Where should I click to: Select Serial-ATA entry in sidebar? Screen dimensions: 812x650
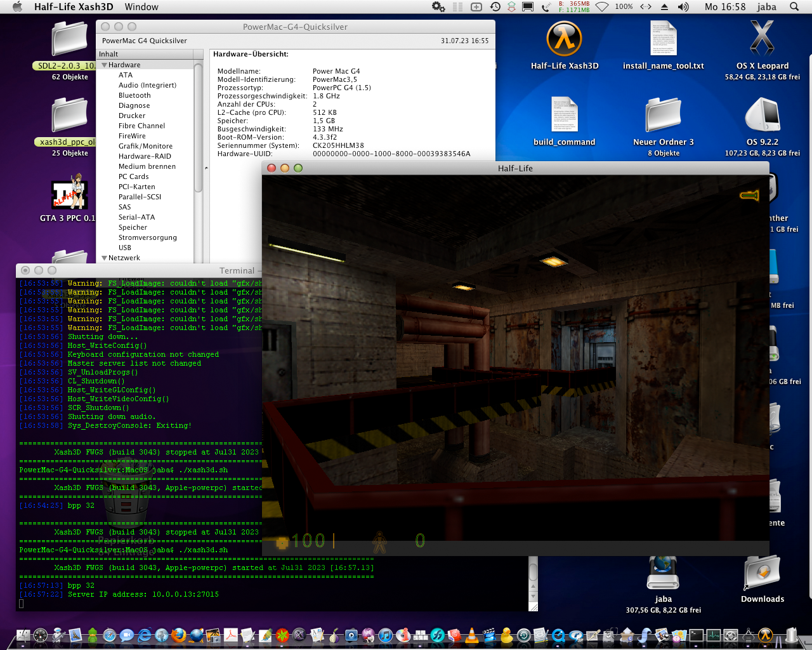coord(136,217)
